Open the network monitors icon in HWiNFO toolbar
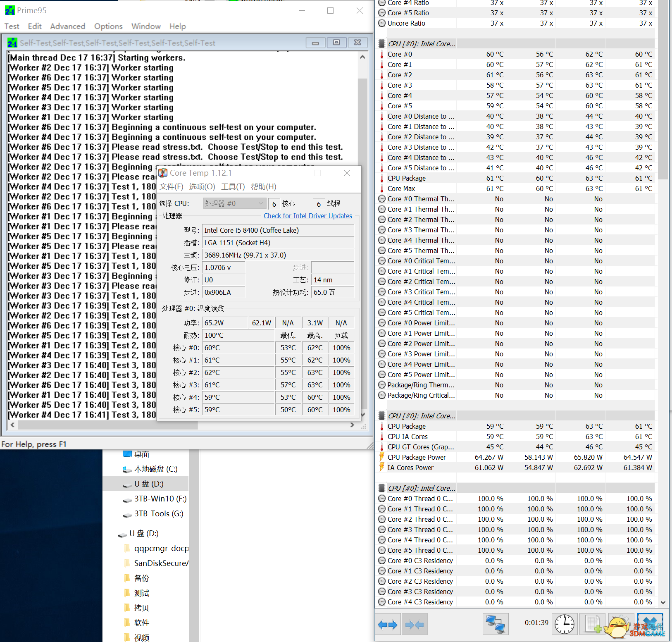 point(496,624)
